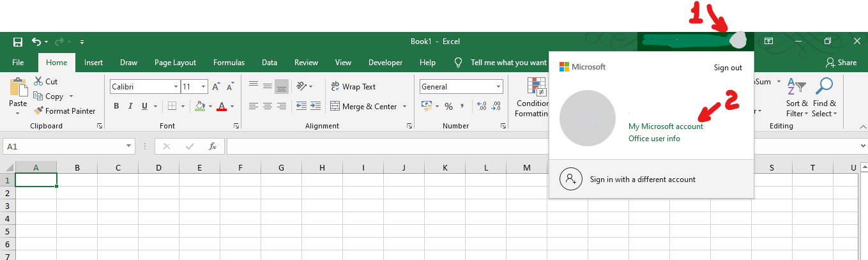This screenshot has width=868, height=260.
Task: Expand Merge & Center dropdown arrow
Action: coord(403,106)
